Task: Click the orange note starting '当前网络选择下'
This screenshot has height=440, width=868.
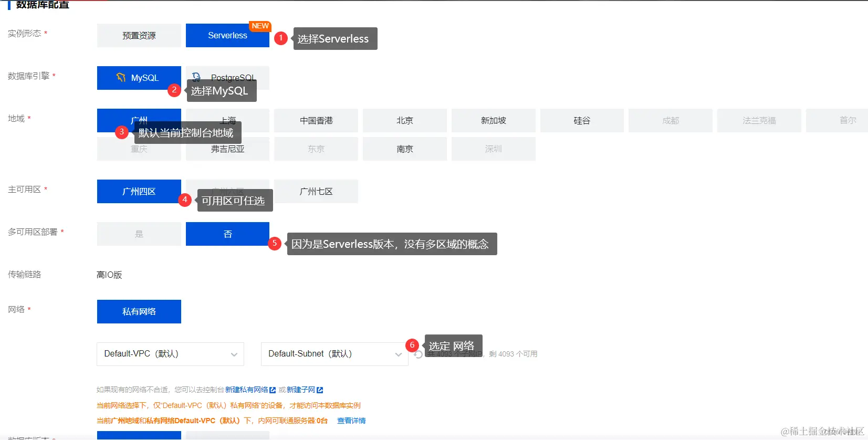Action: [228, 405]
